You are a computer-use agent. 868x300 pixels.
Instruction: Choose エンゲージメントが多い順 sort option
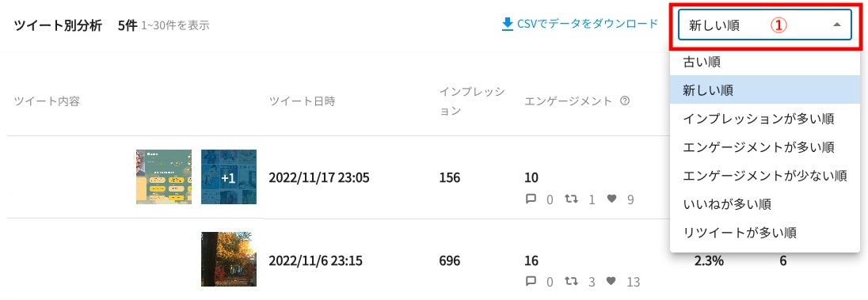[764, 147]
